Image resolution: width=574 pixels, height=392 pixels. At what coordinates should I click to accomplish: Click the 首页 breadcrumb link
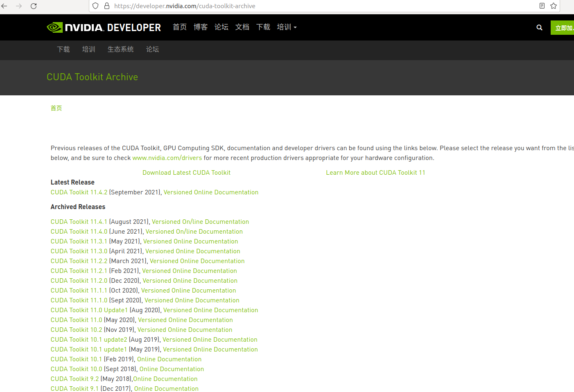56,108
